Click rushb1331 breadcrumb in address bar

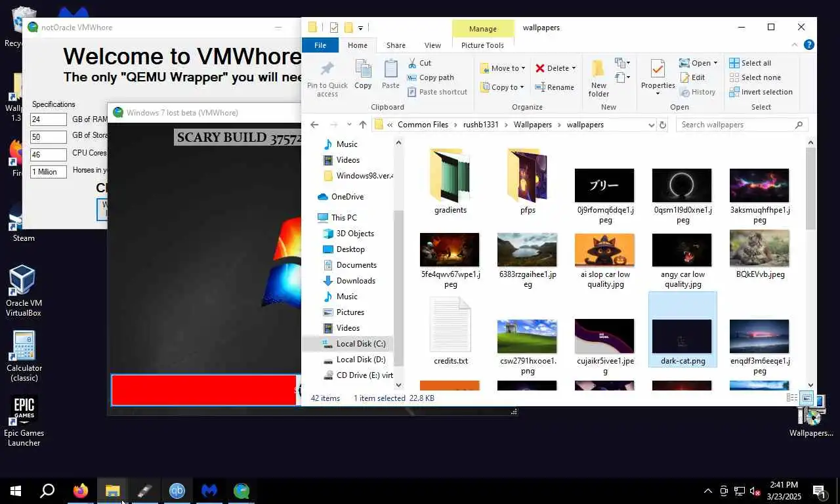click(x=481, y=125)
